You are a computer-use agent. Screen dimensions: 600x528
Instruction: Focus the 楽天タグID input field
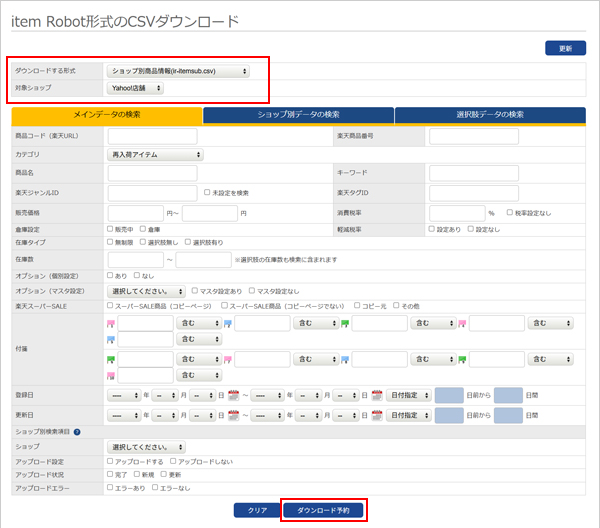coord(474,193)
